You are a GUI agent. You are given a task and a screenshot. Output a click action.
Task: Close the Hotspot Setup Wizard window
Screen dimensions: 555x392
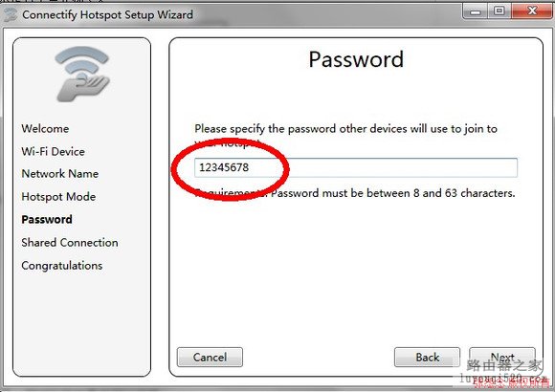(x=532, y=11)
